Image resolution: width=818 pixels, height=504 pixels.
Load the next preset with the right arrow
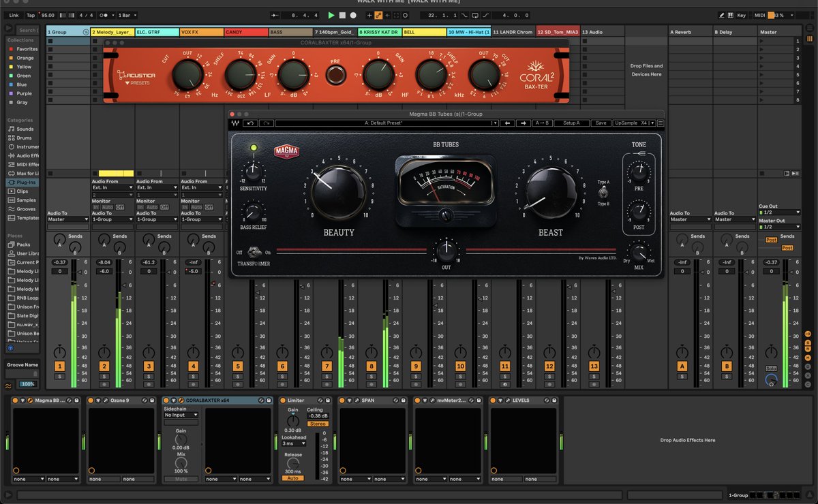click(x=523, y=123)
